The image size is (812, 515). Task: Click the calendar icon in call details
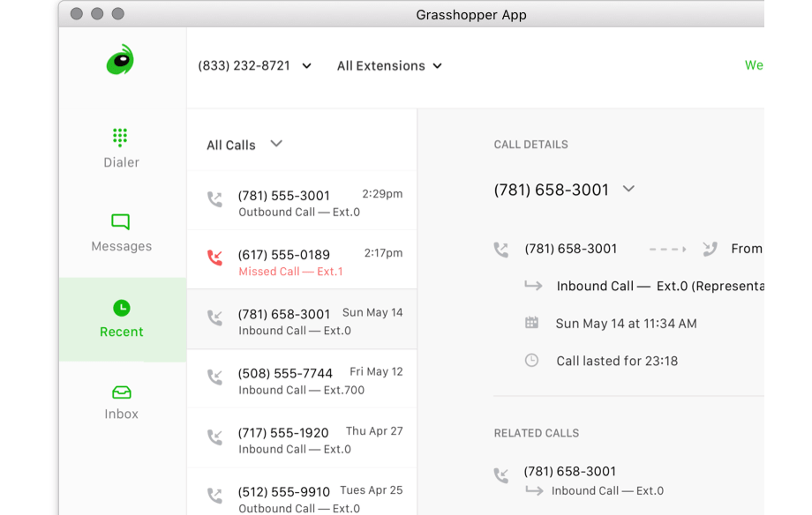point(531,323)
